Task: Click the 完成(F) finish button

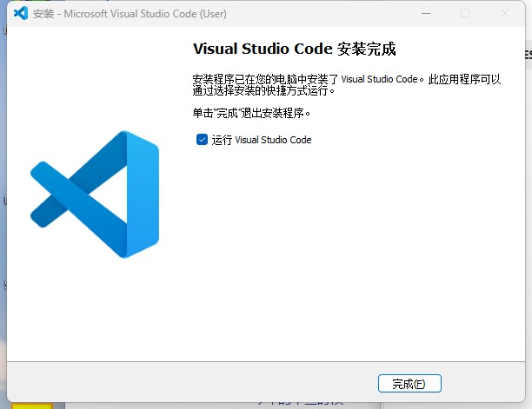Action: [409, 384]
